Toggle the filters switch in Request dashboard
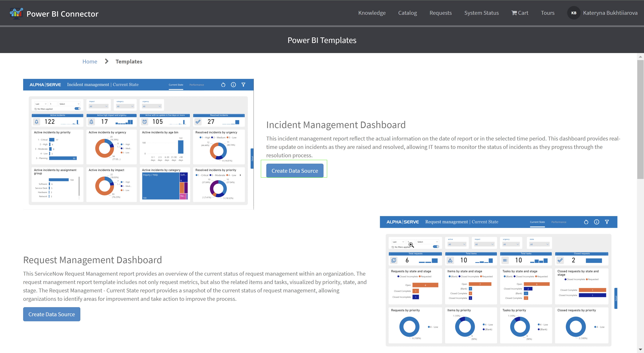This screenshot has height=353, width=644. click(x=436, y=247)
